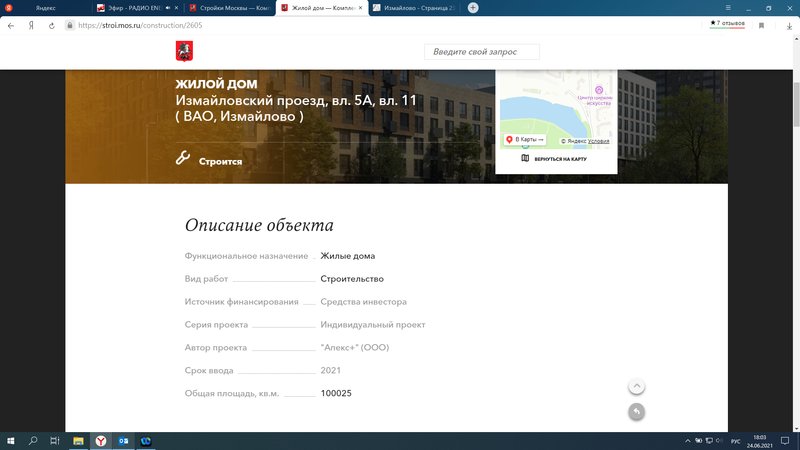This screenshot has height=450, width=800.
Task: Click the Yandex Browser taskbar icon
Action: click(x=101, y=441)
